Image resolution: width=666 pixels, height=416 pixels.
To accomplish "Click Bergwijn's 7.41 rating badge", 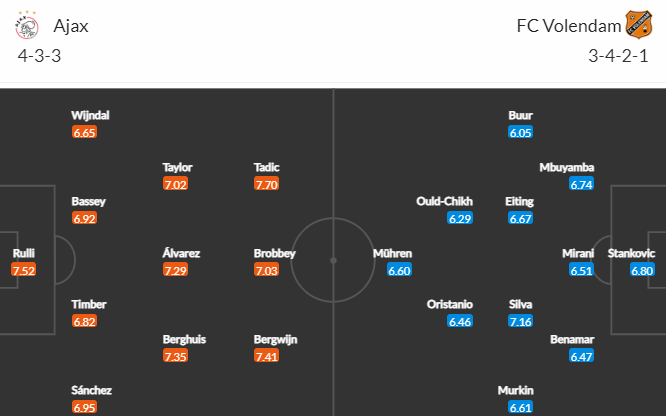I will (x=266, y=356).
